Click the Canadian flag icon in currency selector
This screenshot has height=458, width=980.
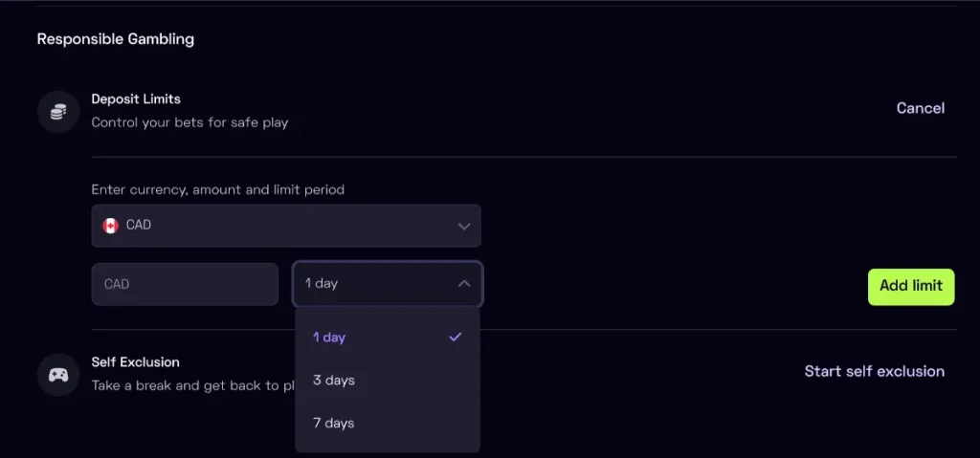[x=111, y=226]
